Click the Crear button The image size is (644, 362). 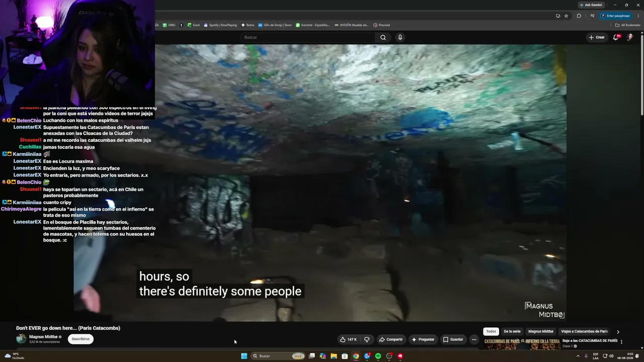tap(597, 37)
